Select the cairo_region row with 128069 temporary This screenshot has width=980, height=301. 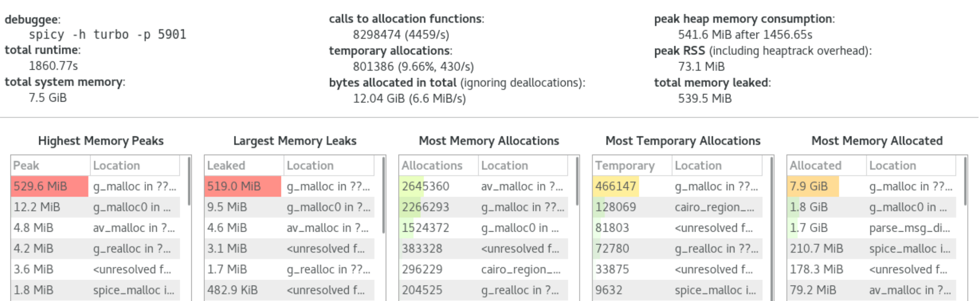pos(678,207)
